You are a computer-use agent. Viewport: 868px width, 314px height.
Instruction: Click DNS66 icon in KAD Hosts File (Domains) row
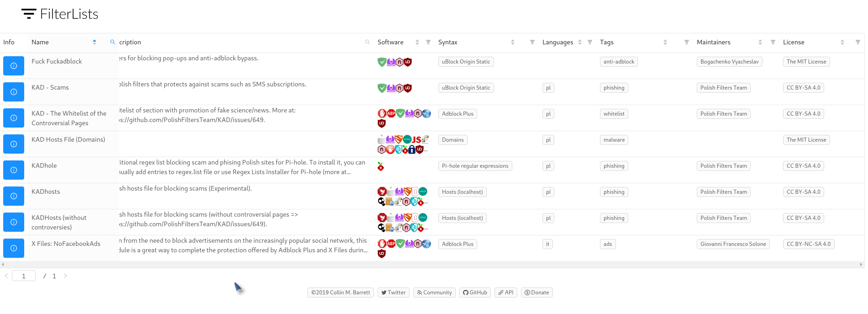407,139
